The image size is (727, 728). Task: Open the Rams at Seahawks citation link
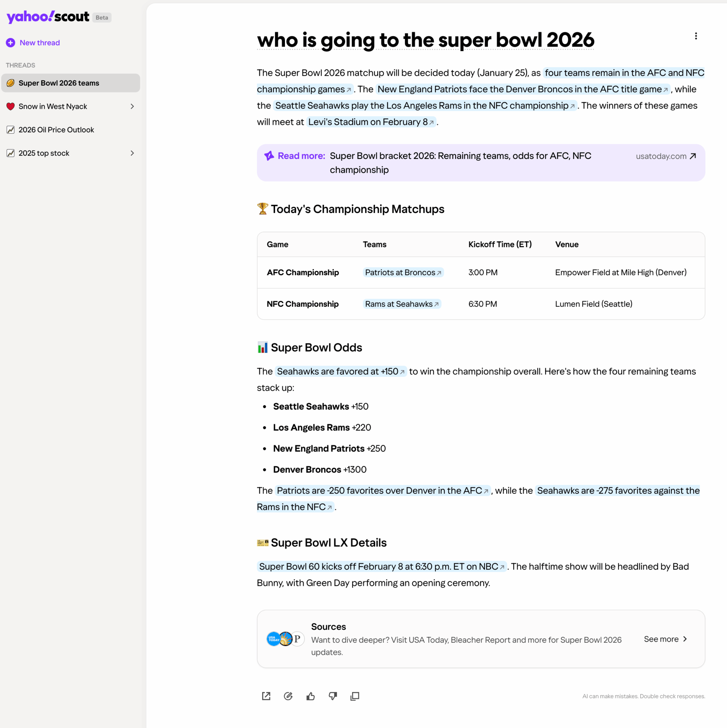coord(402,304)
